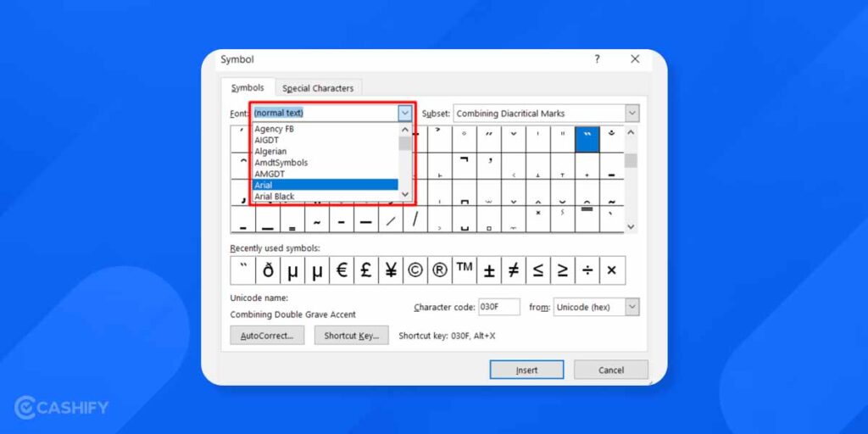Switch to the Special Characters tab
Screen dimensions: 868x434
[x=318, y=88]
